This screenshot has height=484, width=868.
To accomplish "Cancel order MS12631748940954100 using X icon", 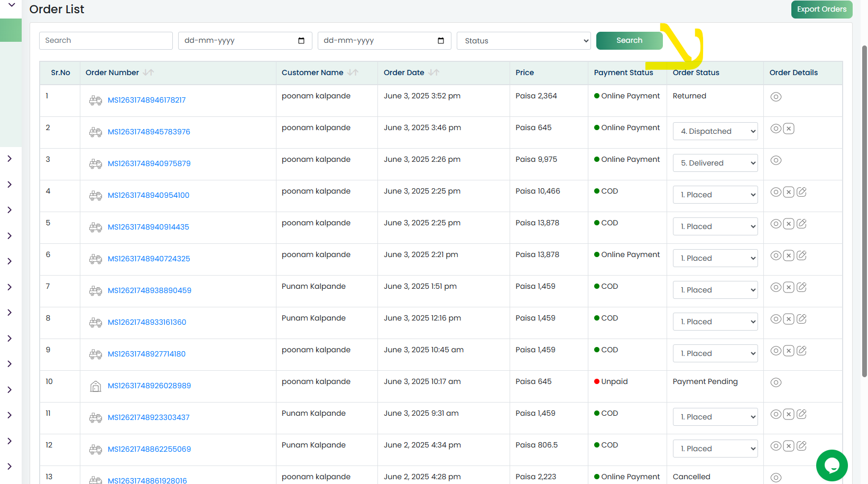I will click(789, 192).
